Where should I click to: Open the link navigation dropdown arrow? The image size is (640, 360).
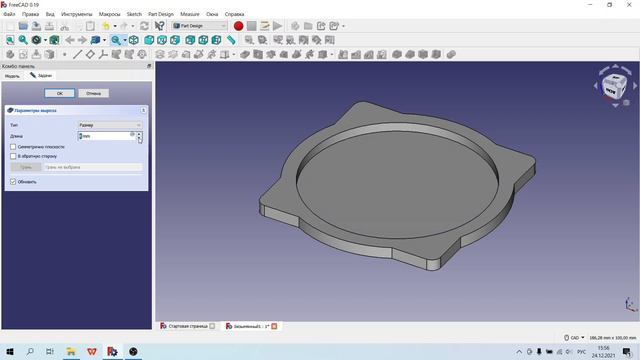(x=104, y=40)
